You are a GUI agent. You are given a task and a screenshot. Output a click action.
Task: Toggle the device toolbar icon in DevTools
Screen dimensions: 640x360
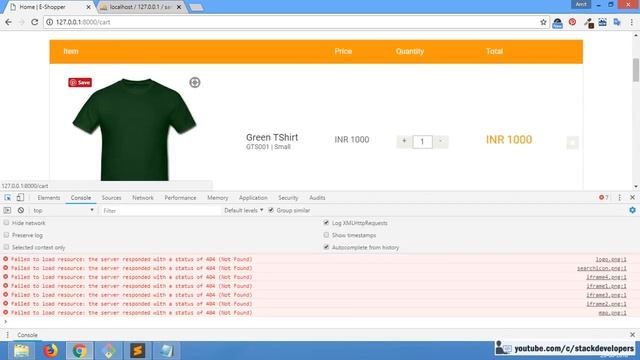tap(20, 198)
